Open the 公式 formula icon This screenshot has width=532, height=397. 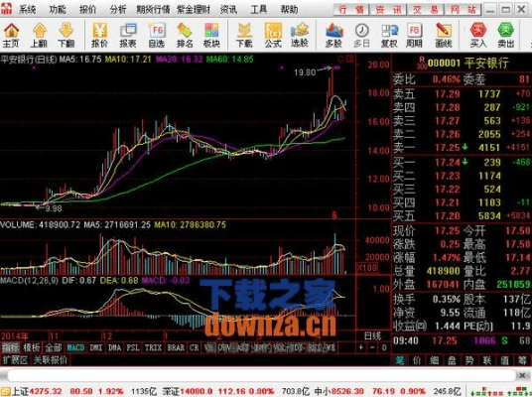pos(273,36)
